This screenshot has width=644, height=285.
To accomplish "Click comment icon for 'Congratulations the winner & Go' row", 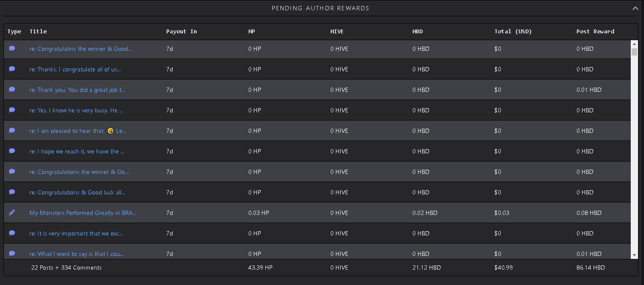I will pos(12,171).
